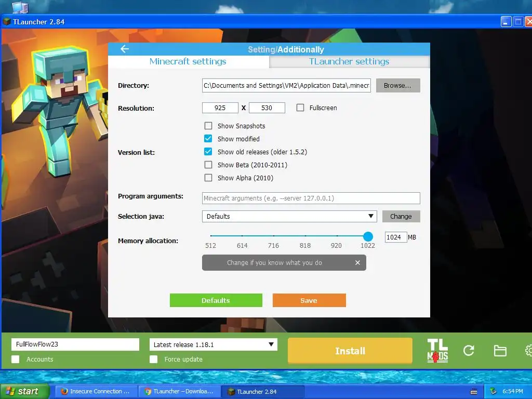This screenshot has width=532, height=399.
Task: Enable Show Beta (2010-2011) checkbox
Action: (x=208, y=165)
